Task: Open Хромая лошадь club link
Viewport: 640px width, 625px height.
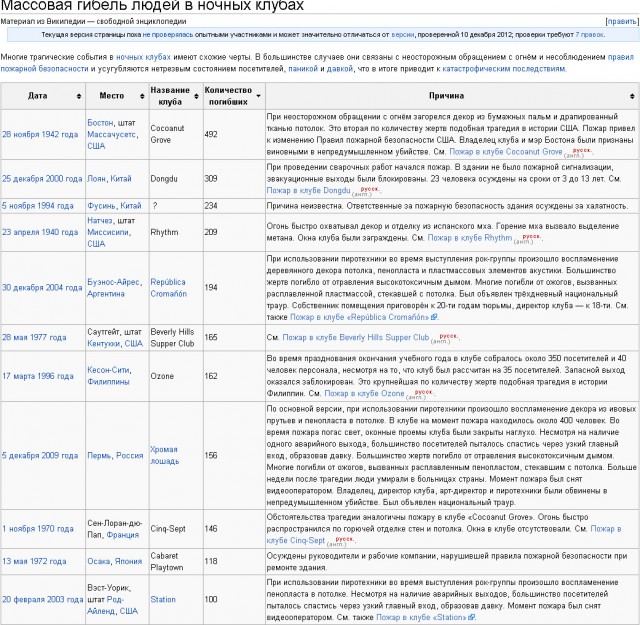Action: point(168,455)
